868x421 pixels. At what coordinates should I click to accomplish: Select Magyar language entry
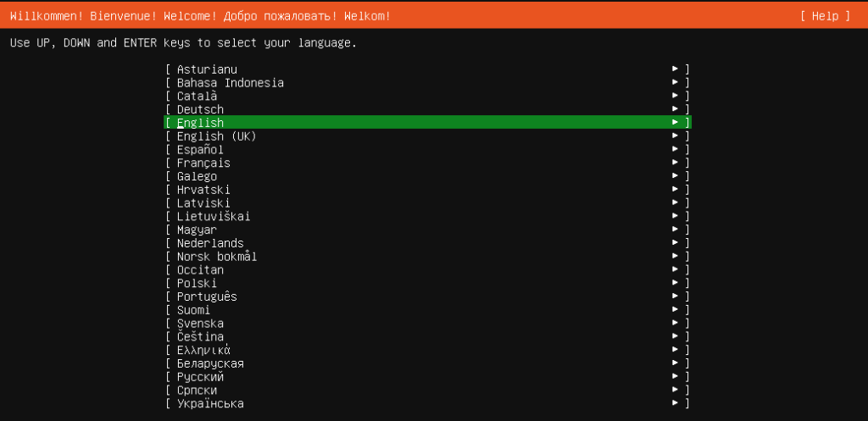click(197, 230)
